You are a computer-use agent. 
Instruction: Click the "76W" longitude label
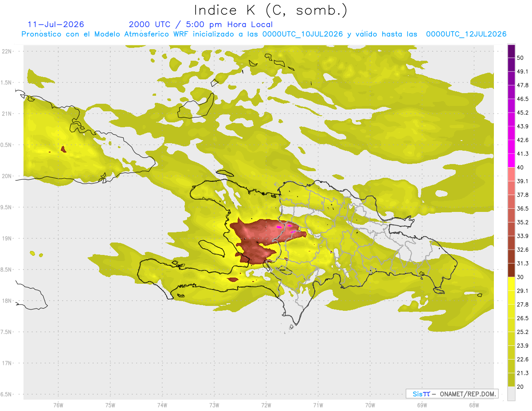pyautogui.click(x=58, y=405)
